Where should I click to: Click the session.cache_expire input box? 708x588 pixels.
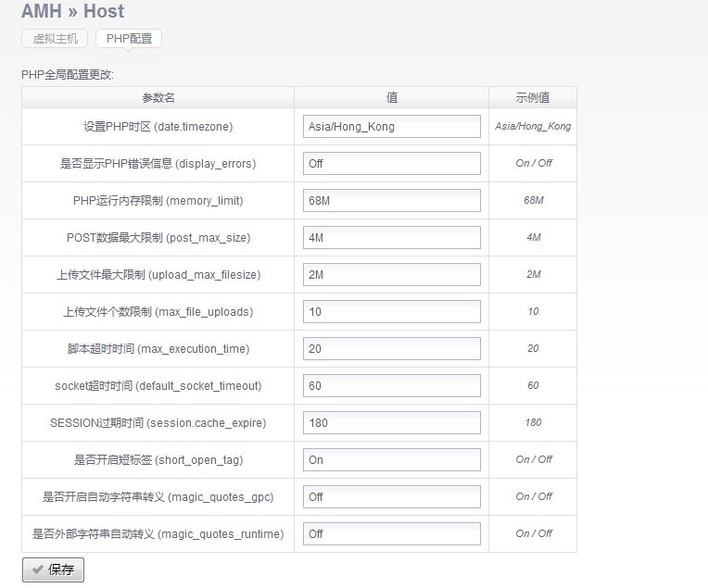coord(391,423)
